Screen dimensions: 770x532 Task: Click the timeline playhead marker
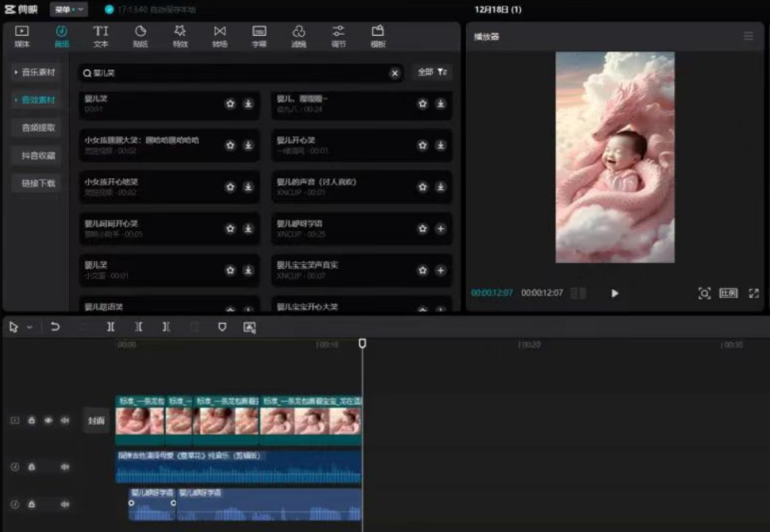[x=362, y=344]
